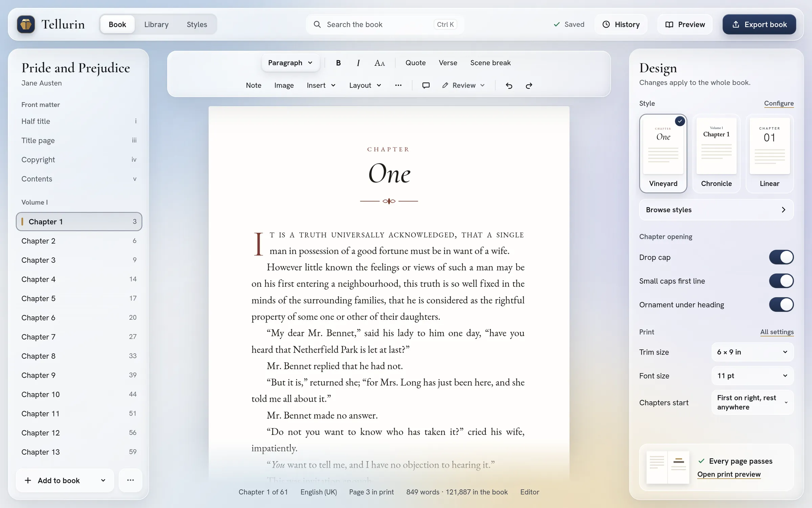Viewport: 812px width, 508px height.
Task: Apply the Quote block format
Action: tap(415, 63)
